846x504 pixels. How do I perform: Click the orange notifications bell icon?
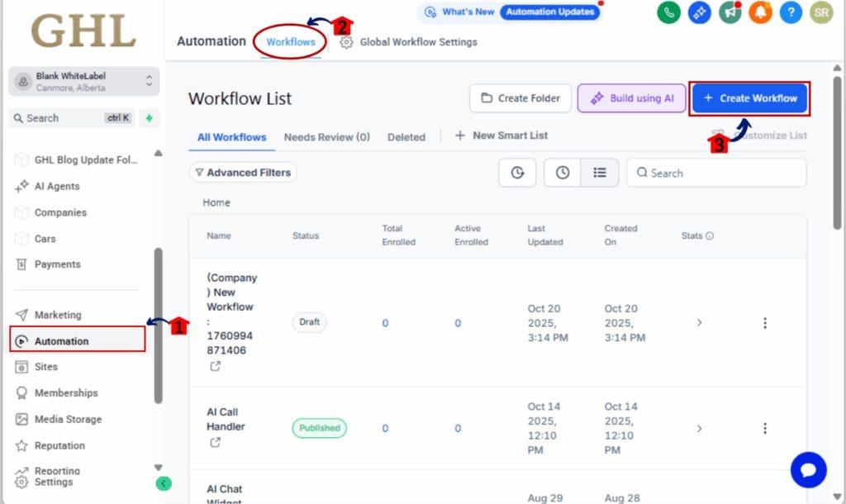[760, 13]
